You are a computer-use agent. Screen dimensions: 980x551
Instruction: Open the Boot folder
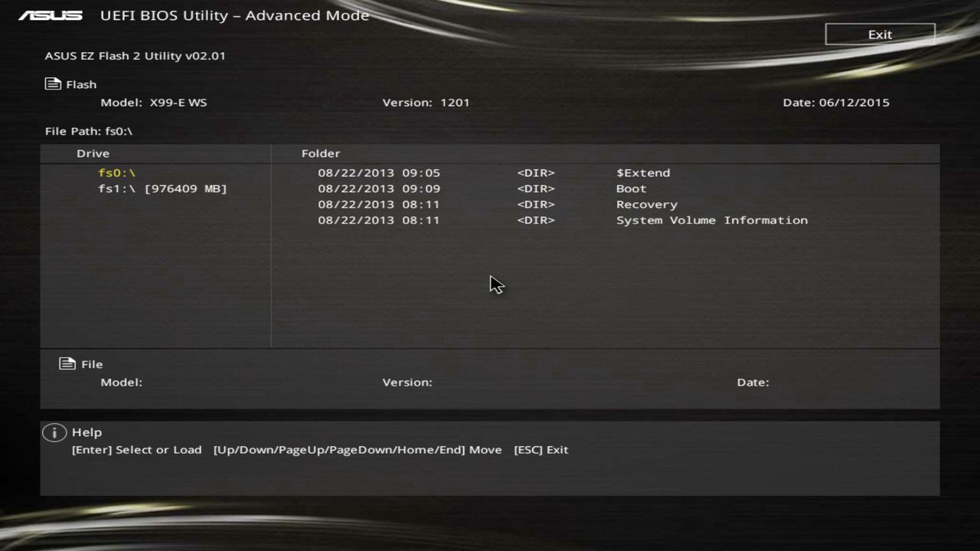(x=631, y=189)
